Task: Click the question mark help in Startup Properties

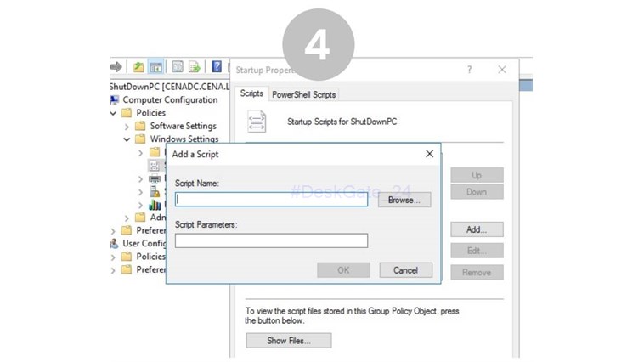Action: point(469,70)
